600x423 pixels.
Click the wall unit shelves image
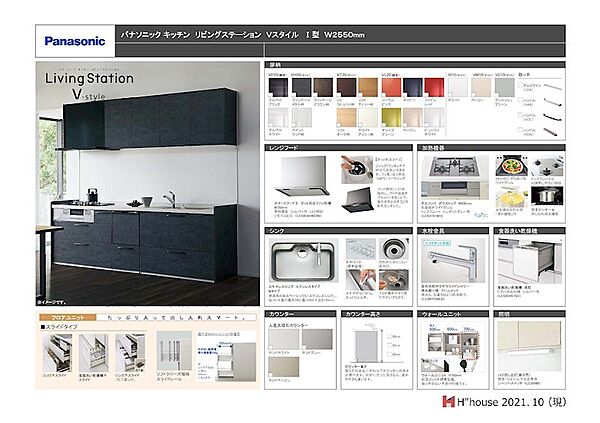tap(451, 348)
